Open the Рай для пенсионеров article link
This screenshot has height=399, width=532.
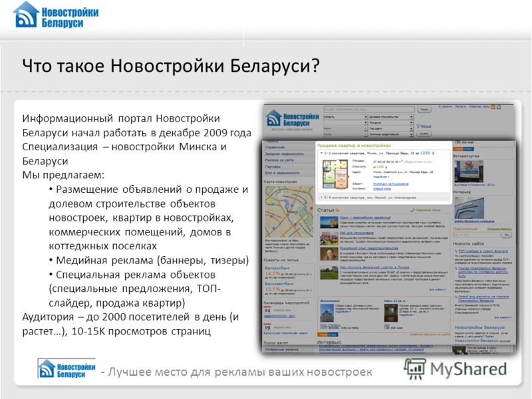click(x=356, y=233)
